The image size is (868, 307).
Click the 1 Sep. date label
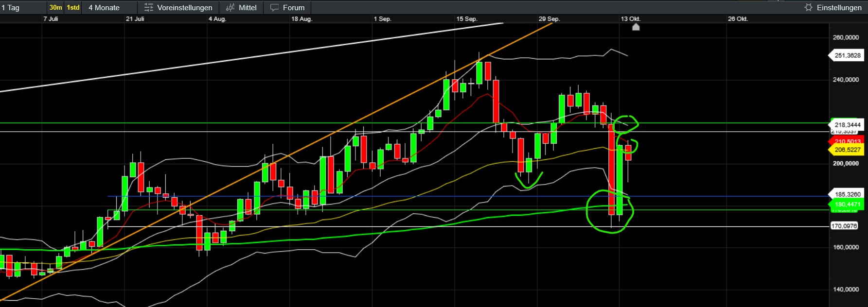[382, 19]
